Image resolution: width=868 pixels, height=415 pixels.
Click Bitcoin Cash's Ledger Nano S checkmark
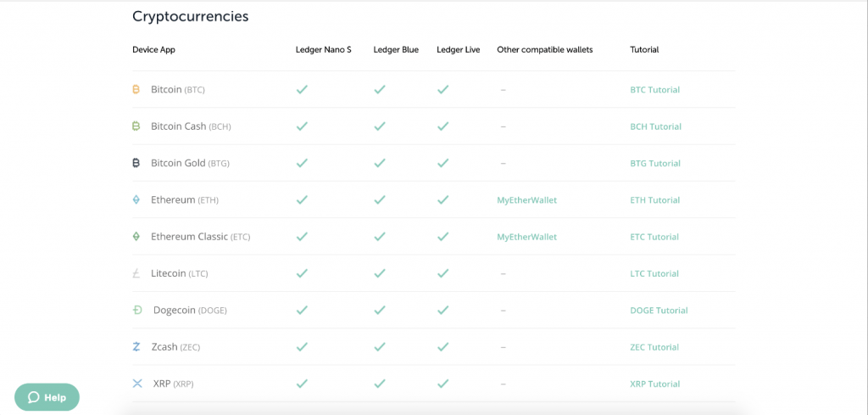point(302,126)
